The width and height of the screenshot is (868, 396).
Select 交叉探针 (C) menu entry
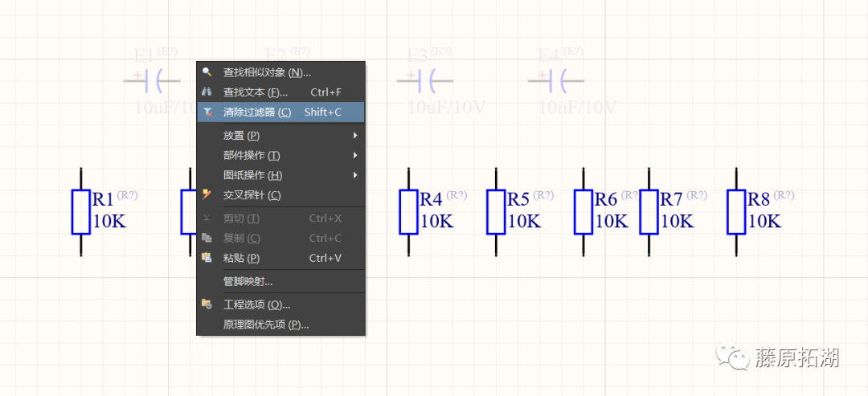pos(281,194)
